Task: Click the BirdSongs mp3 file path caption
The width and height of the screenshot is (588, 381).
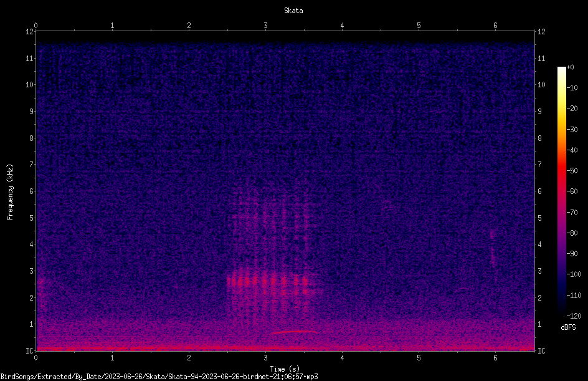Action: coord(159,377)
